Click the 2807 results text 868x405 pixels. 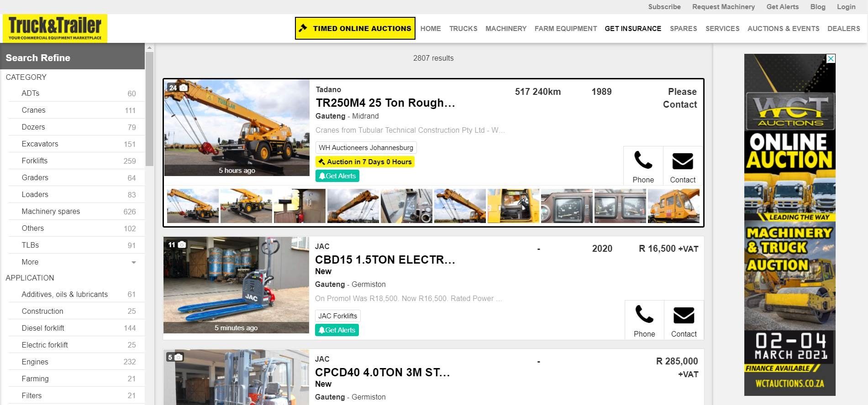(x=433, y=58)
